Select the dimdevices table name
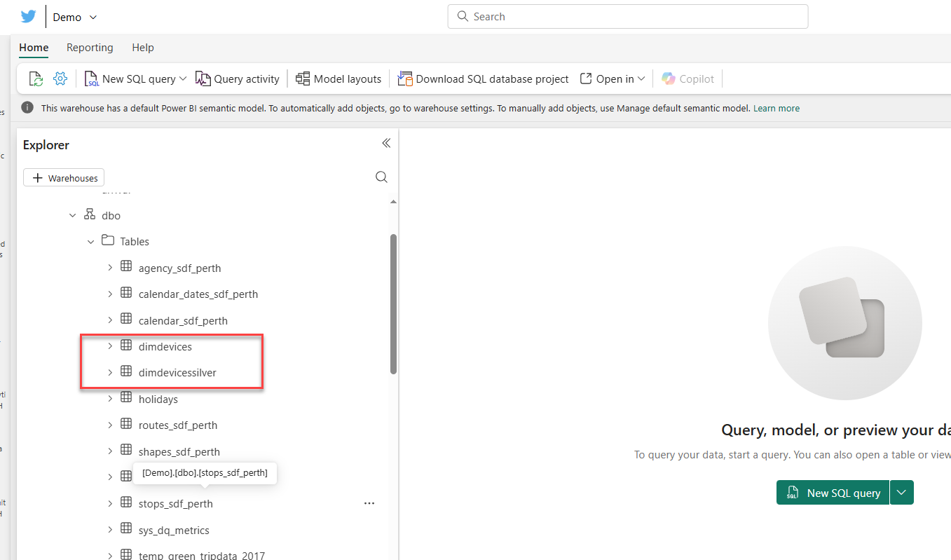Viewport: 951px width, 560px height. (165, 347)
